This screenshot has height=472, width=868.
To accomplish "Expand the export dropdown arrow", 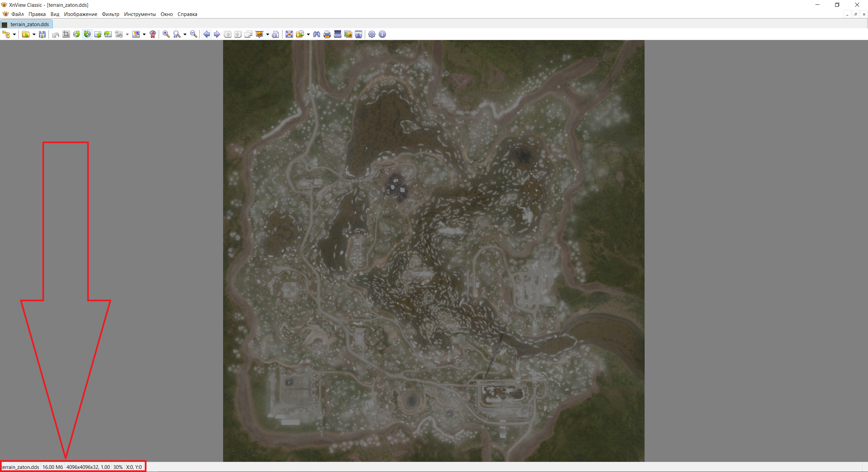I will [308, 34].
